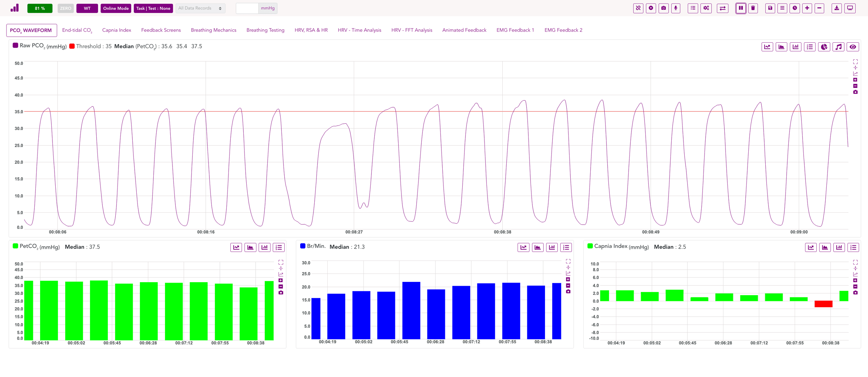Go to EMG Feedback 2 tab
Image resolution: width=868 pixels, height=377 pixels.
563,30
